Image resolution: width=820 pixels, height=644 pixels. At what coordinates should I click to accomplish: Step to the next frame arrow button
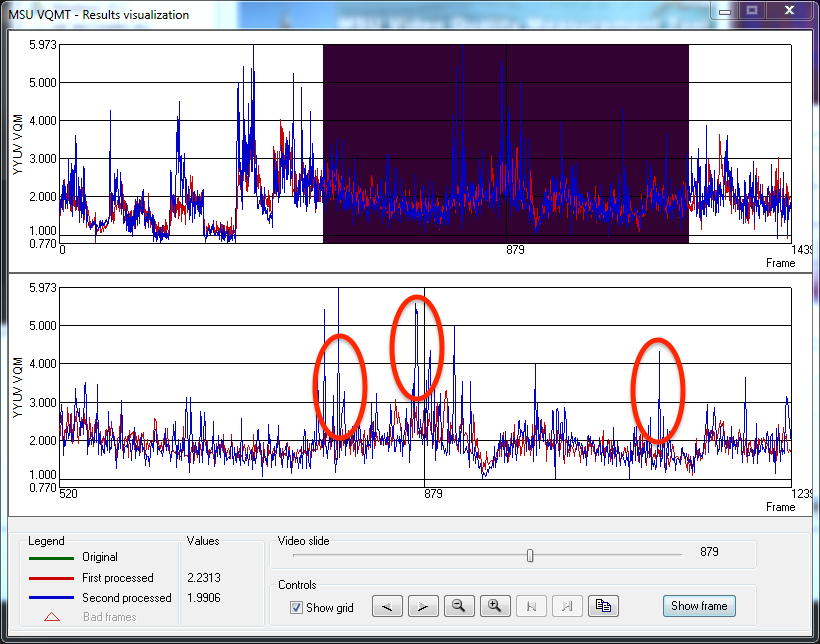(423, 606)
